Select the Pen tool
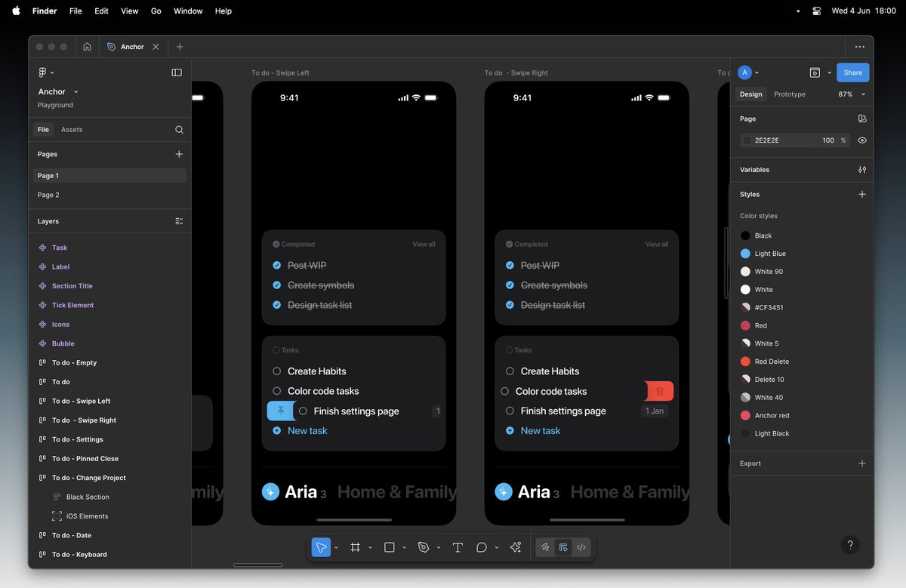906x588 pixels. pos(424,547)
